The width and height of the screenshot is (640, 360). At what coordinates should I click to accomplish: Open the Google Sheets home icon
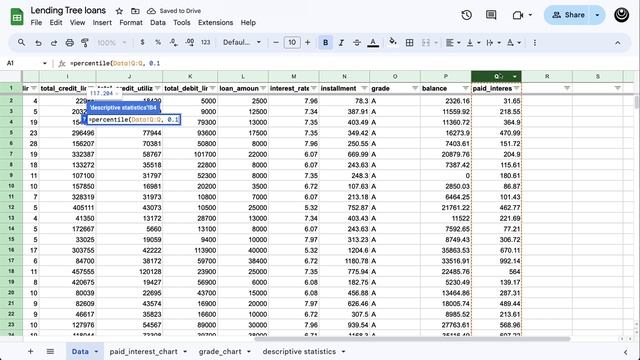click(x=17, y=17)
